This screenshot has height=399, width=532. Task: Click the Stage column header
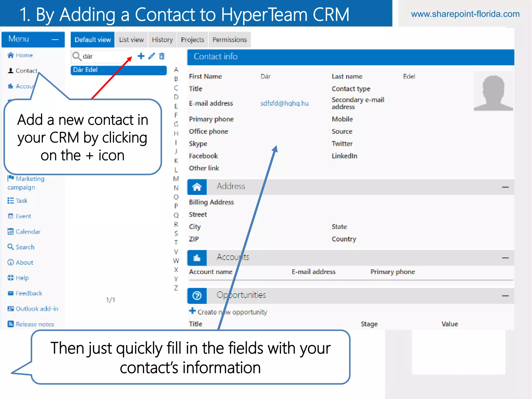369,324
